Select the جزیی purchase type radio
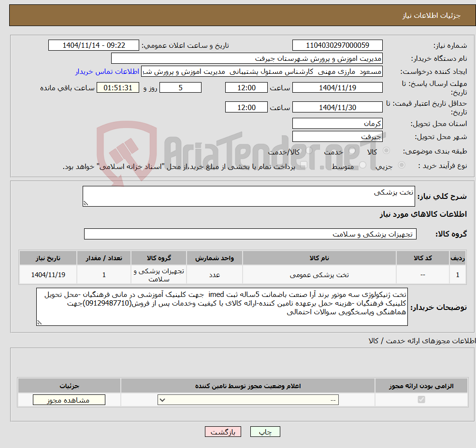Image resolution: width=476 pixels, height=448 pixels. pyautogui.click(x=401, y=165)
